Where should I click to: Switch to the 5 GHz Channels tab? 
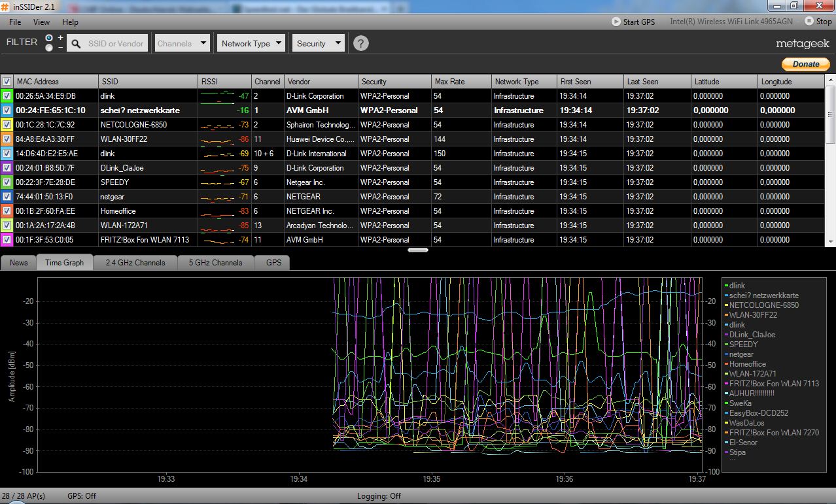click(x=215, y=262)
